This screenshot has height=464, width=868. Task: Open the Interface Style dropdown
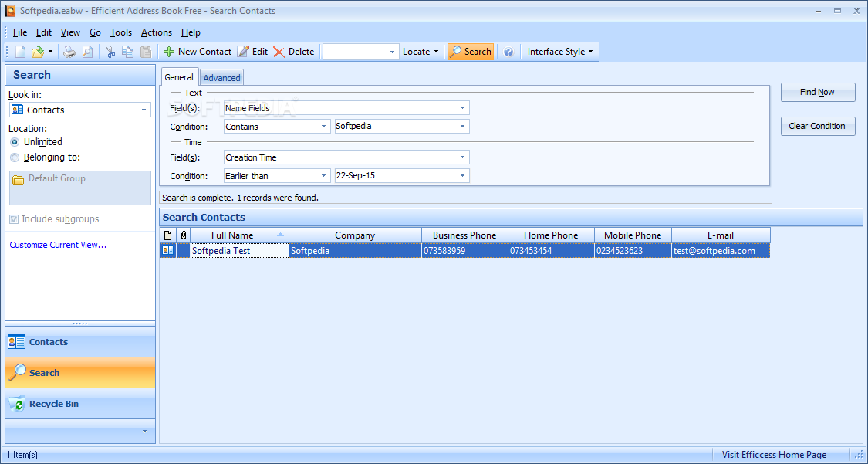[559, 52]
